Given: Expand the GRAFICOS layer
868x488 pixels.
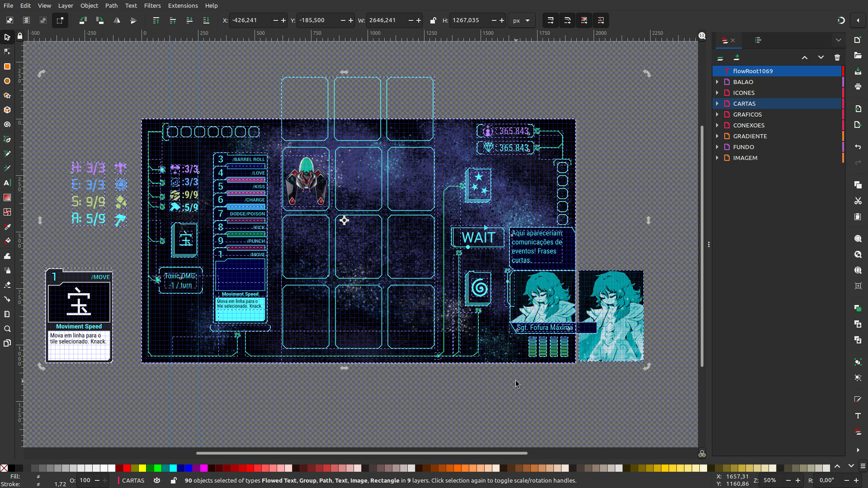Looking at the screenshot, I should (x=717, y=114).
